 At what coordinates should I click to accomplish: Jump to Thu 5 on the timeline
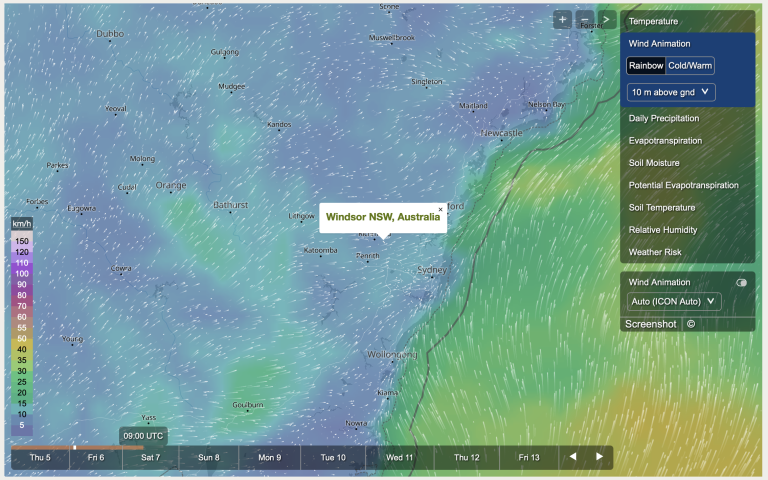(x=40, y=457)
